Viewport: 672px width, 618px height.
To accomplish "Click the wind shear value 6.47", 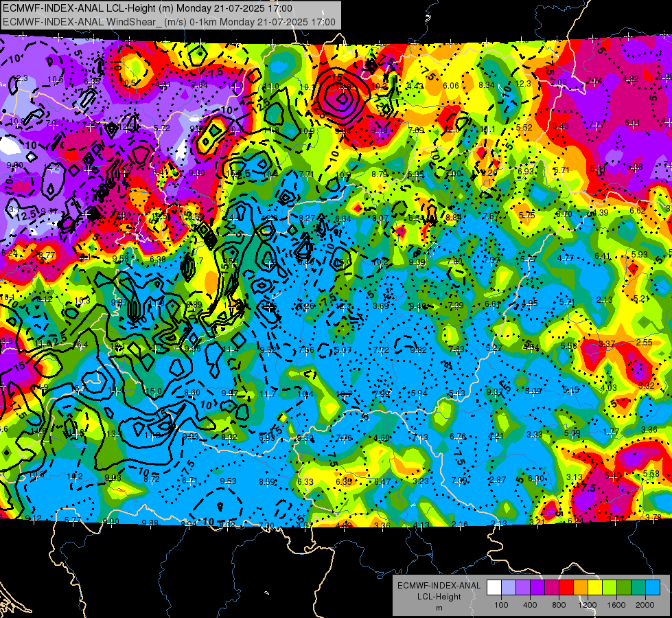I will 382,481.
